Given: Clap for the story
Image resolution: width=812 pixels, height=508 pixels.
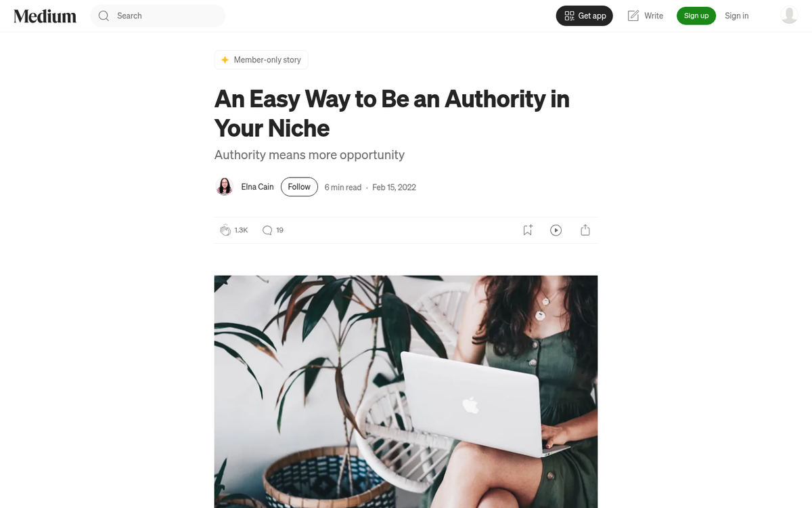Looking at the screenshot, I should (225, 230).
